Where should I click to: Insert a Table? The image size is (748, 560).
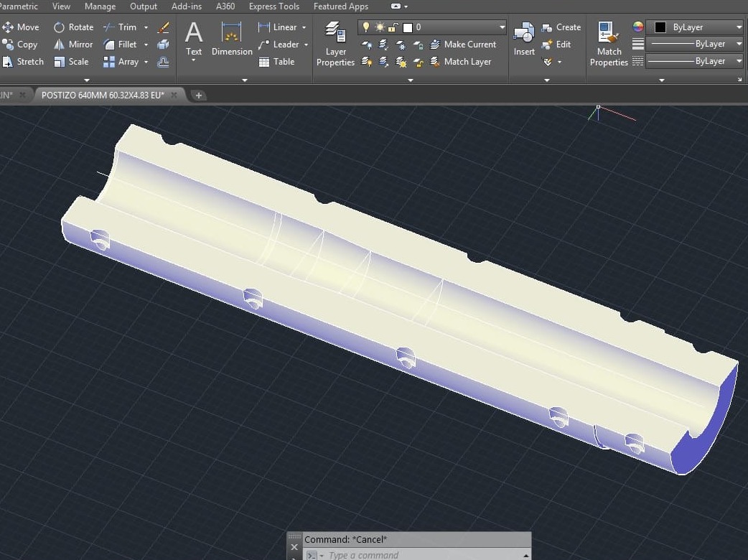(x=276, y=62)
